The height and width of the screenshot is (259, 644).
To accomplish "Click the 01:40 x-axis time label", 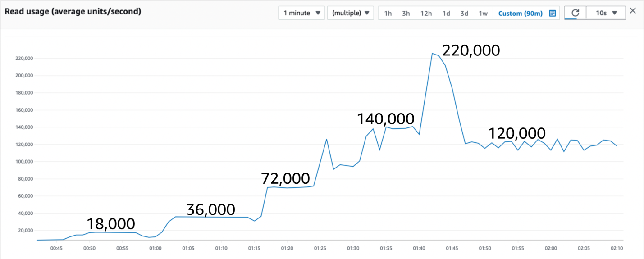I will coord(419,248).
